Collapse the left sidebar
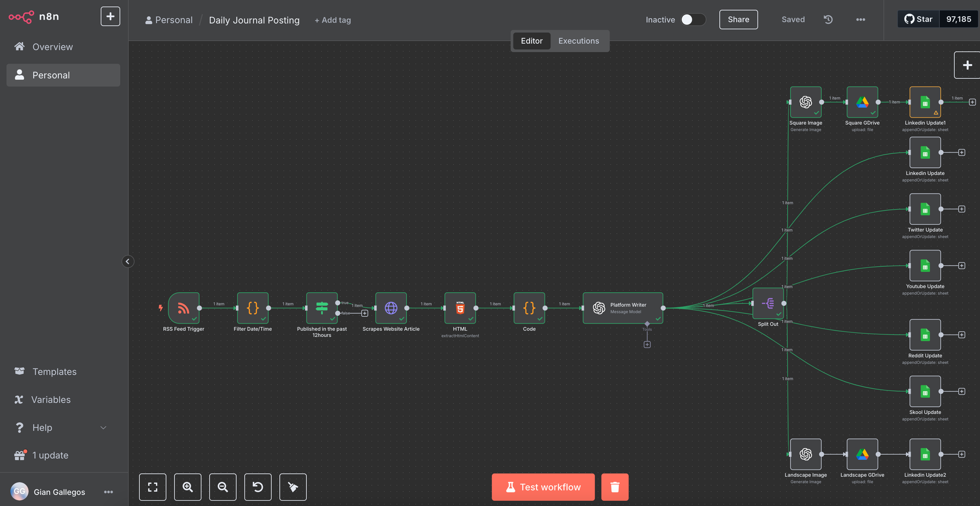Screen dimensions: 980x506 [127, 261]
